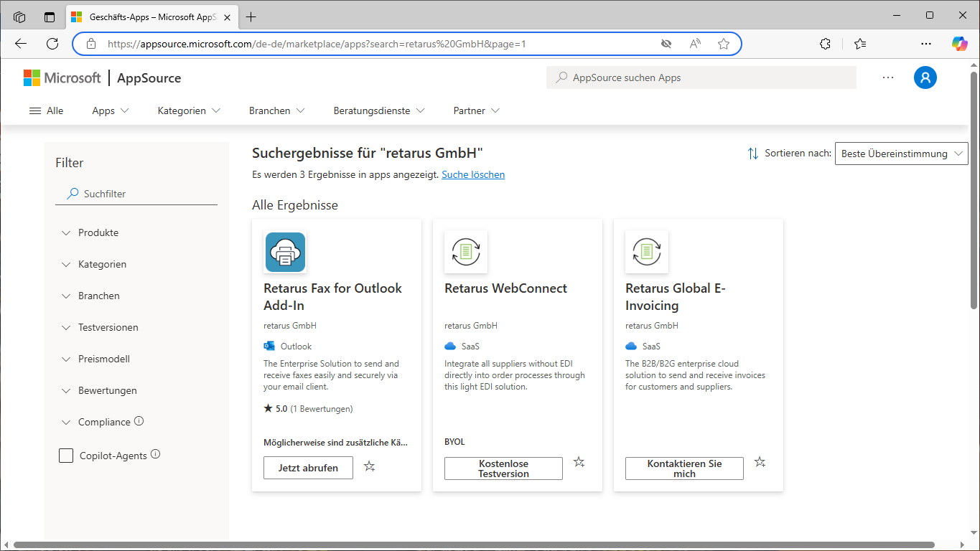The image size is (980, 551).
Task: Click the AppSource brand link
Action: tap(149, 78)
